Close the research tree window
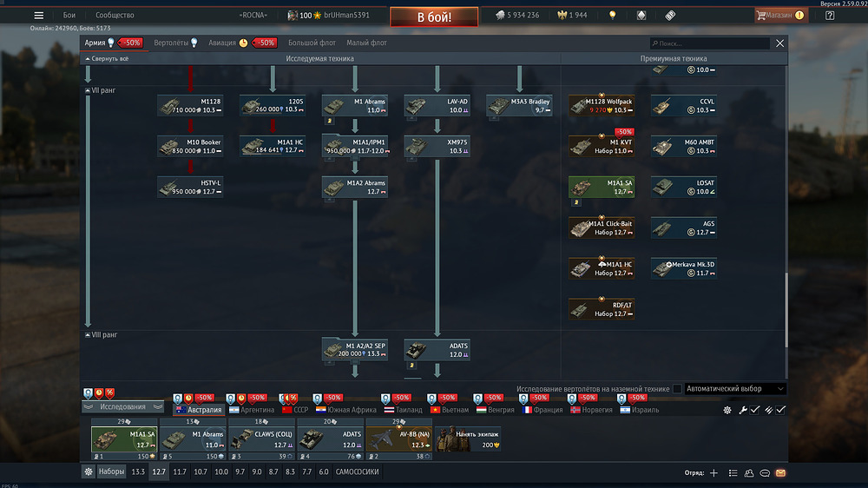 (x=779, y=43)
